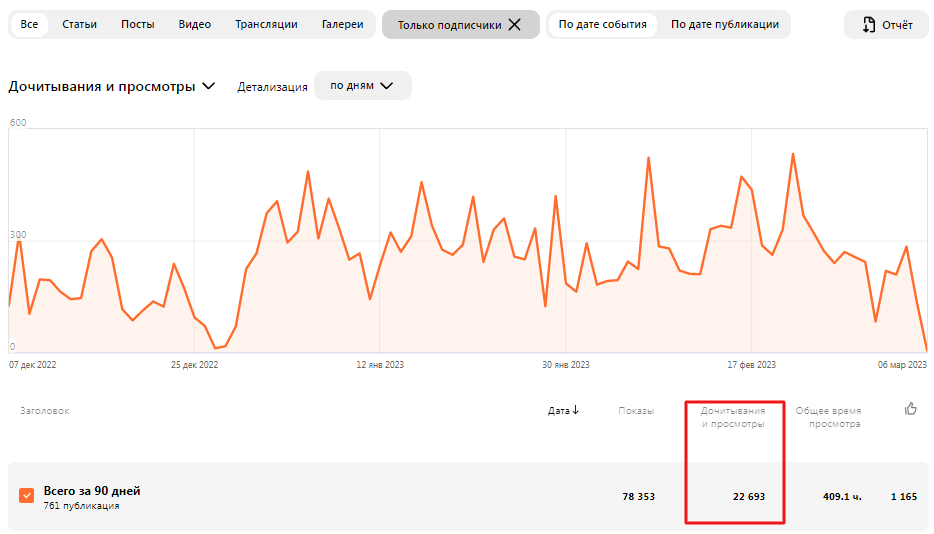The image size is (934, 534).
Task: Click the Отчёт button
Action: click(886, 24)
